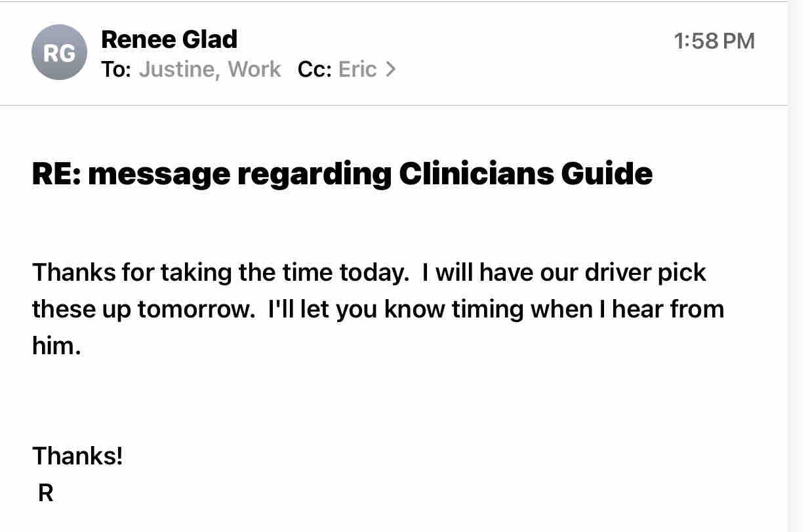Click the word "him." ending the paragraph

coord(56,346)
